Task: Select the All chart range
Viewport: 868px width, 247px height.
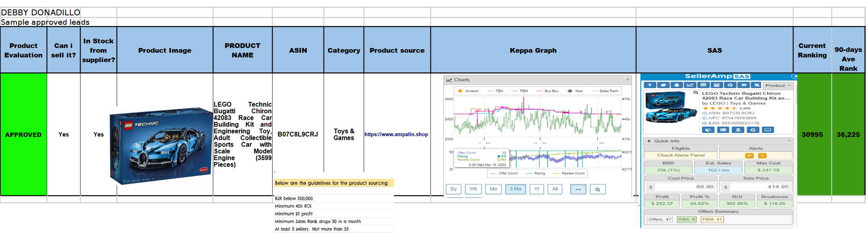Action: pyautogui.click(x=555, y=189)
